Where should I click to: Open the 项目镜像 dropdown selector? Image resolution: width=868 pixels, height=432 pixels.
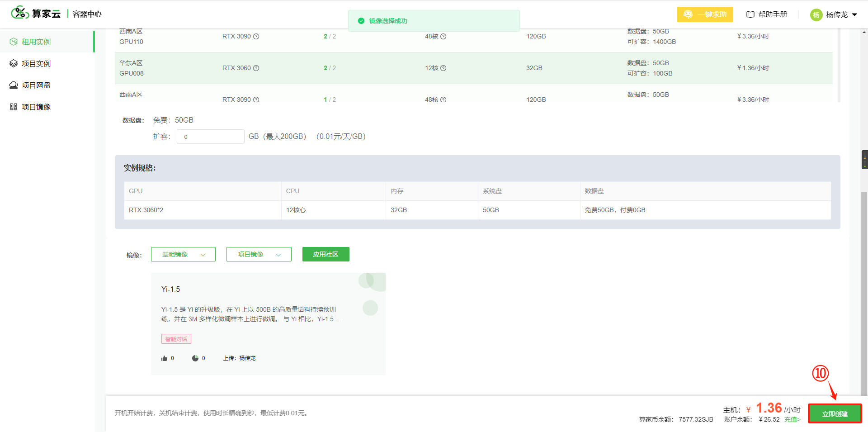(259, 254)
